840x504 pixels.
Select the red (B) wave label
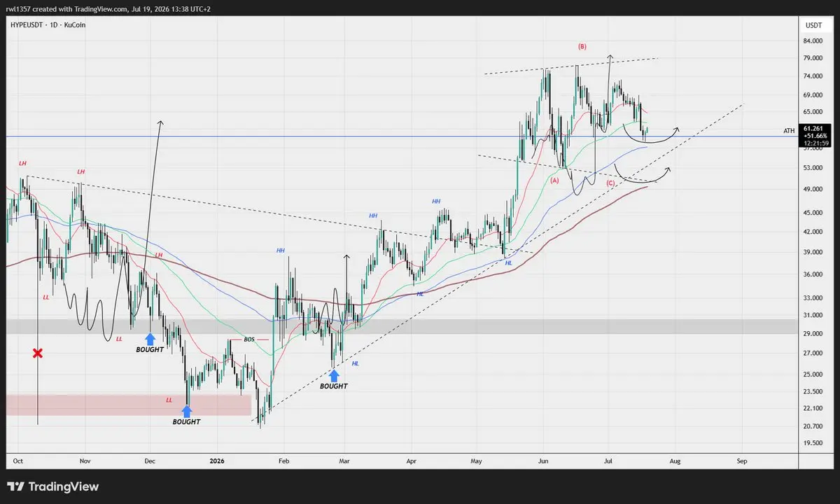click(x=582, y=47)
